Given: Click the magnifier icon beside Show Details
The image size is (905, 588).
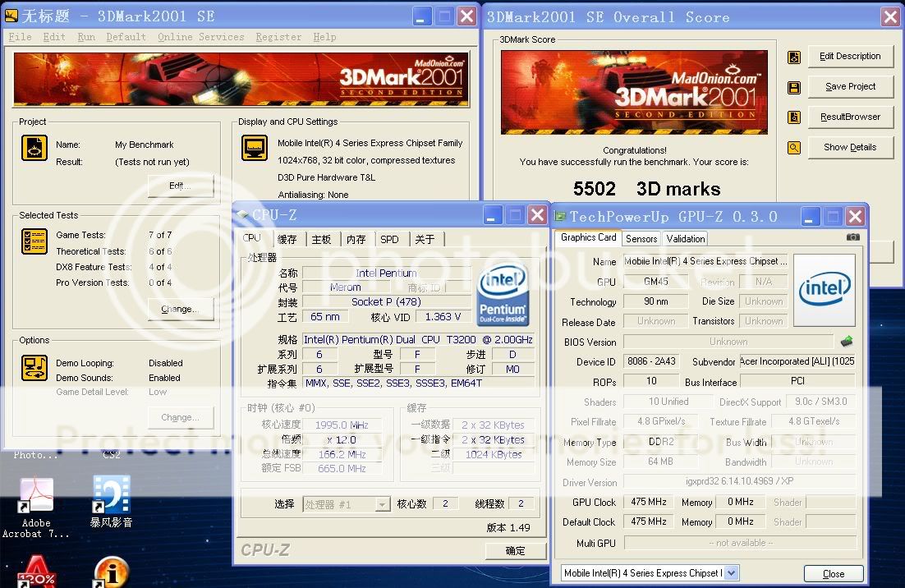Looking at the screenshot, I should tap(794, 148).
